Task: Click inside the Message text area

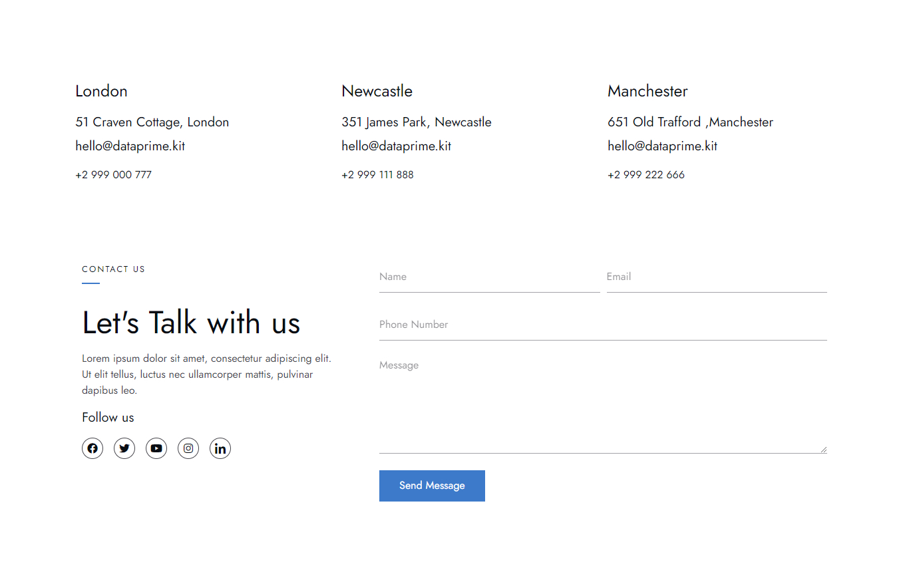Action: 602,403
